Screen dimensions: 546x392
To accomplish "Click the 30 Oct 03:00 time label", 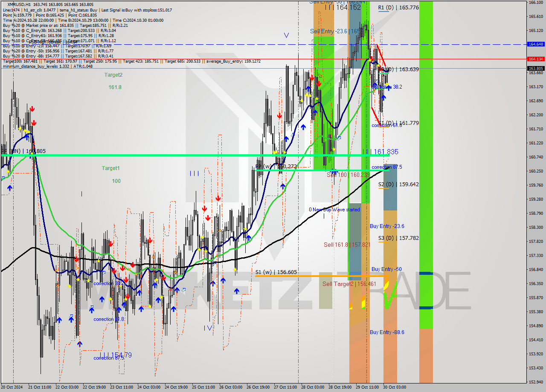I will tap(395, 387).
